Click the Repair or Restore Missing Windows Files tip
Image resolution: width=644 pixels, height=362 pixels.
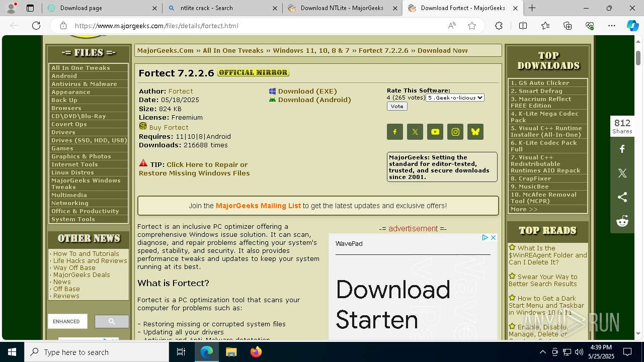[194, 169]
